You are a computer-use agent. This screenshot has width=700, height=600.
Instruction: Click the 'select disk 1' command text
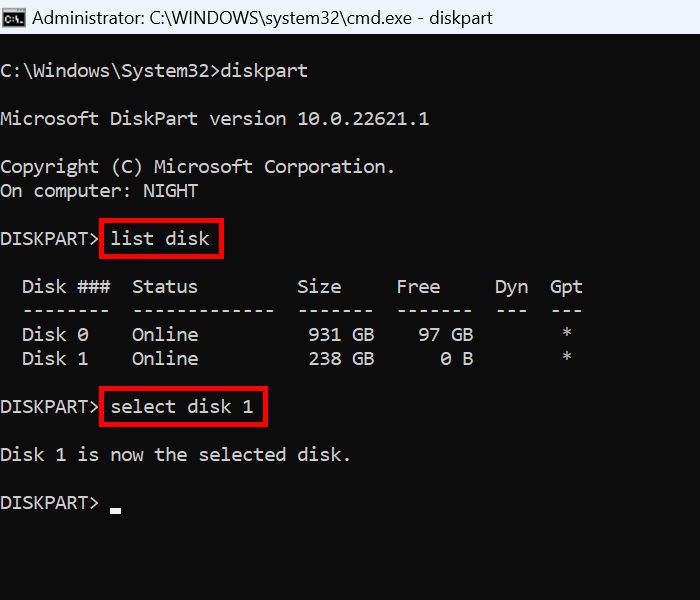182,407
